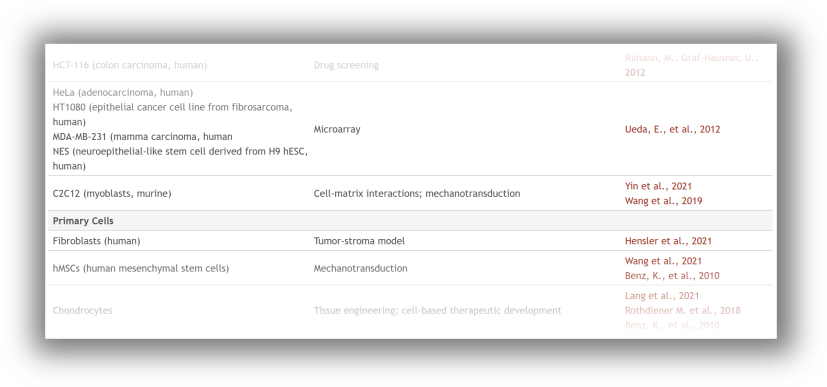
Task: Open the Lang et al., 2021 reference
Action: (x=662, y=296)
